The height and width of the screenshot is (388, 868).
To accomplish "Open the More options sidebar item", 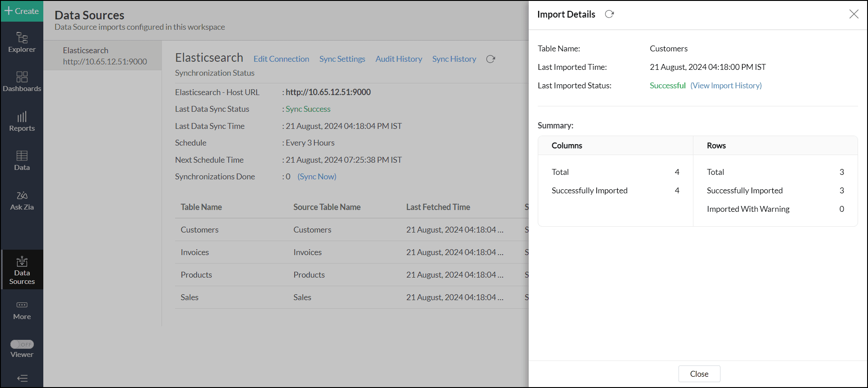I will click(x=22, y=310).
